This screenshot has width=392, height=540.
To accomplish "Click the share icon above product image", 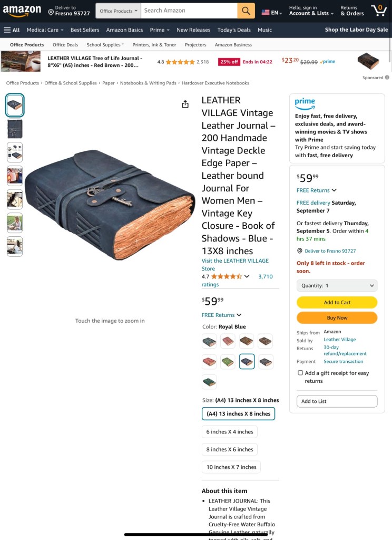I will click(185, 104).
